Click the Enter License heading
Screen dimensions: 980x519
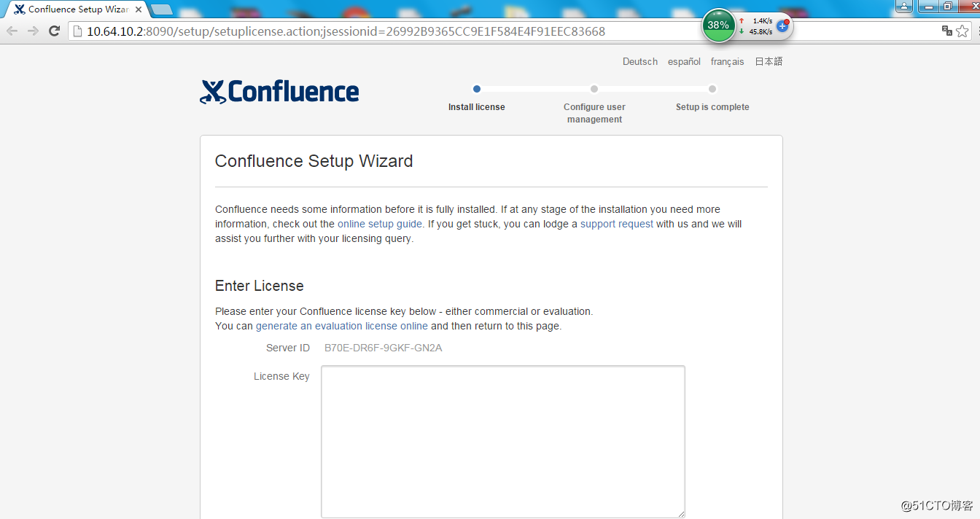pos(260,286)
